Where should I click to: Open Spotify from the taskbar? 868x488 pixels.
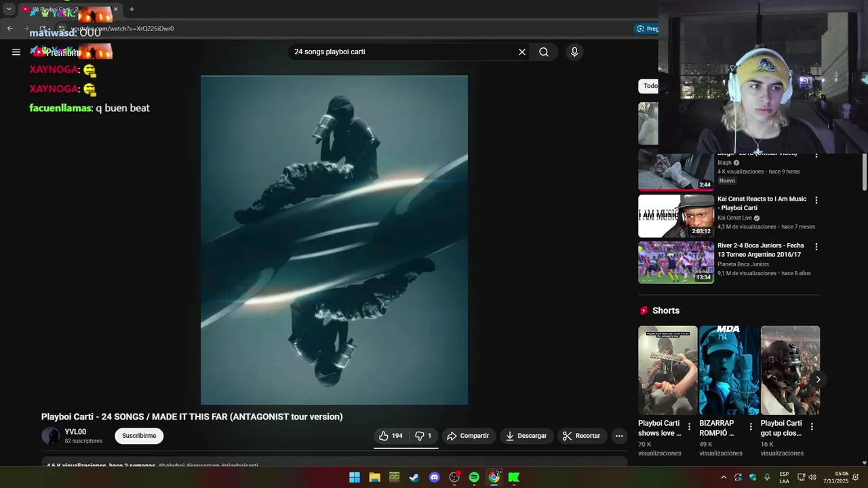coord(474,477)
